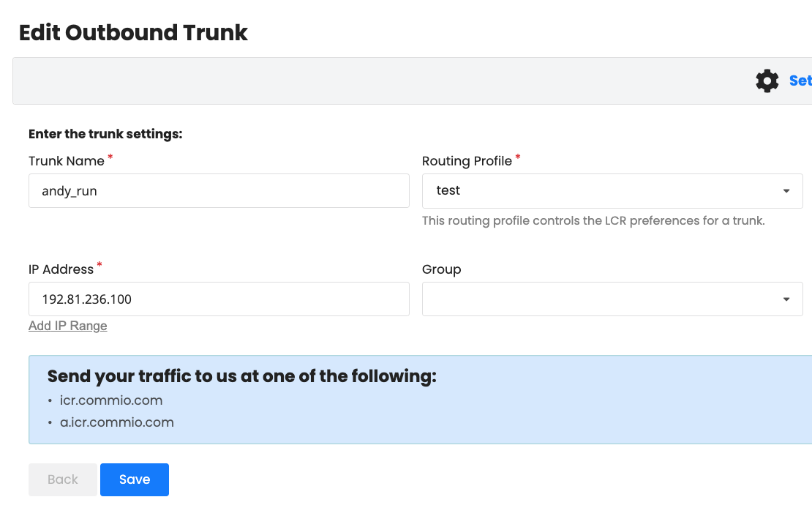Click the Trunk Name field label
The width and height of the screenshot is (812, 527).
pyautogui.click(x=66, y=161)
